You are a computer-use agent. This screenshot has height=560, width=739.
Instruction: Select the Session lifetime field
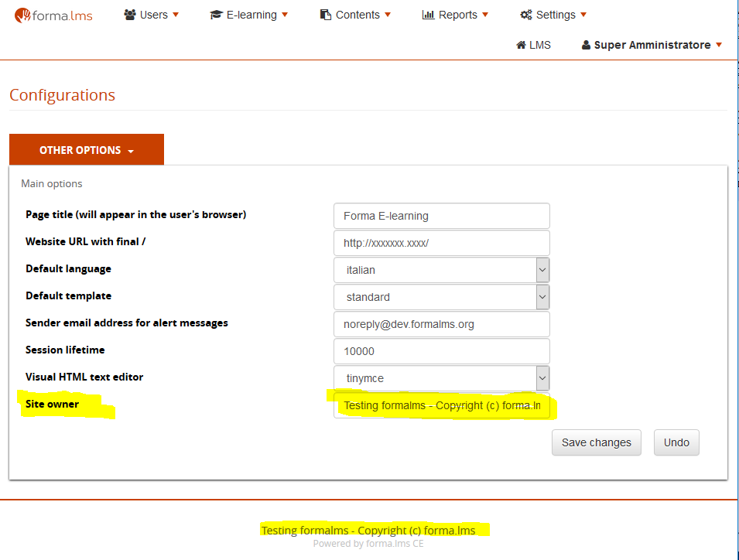coord(441,351)
